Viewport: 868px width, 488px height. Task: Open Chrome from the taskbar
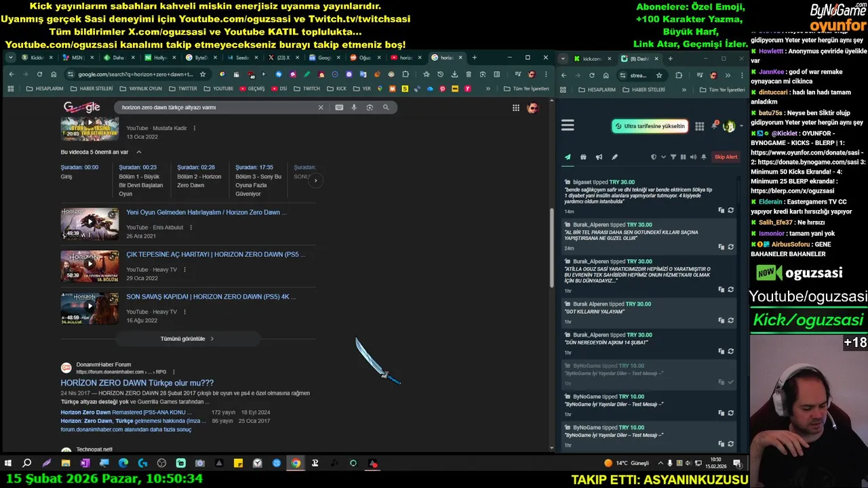(x=296, y=464)
